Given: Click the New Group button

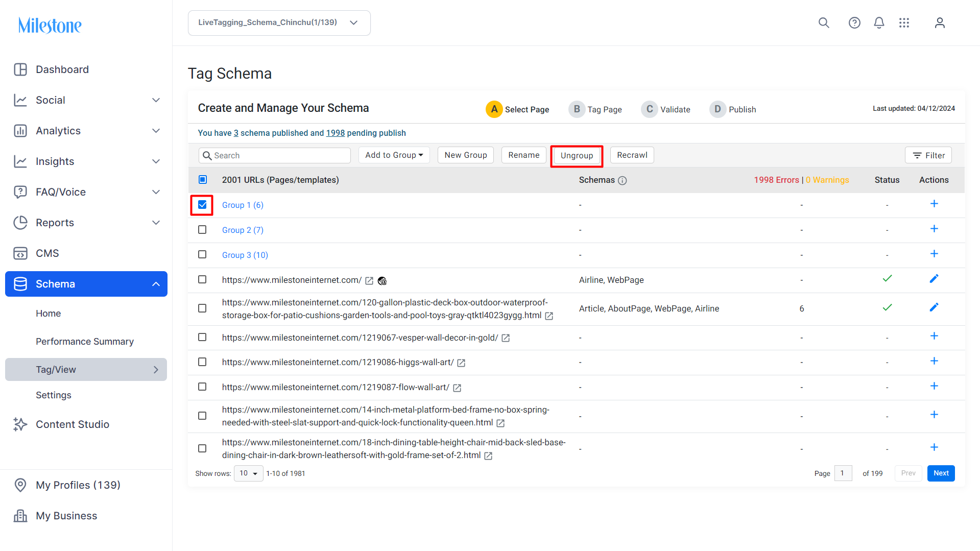Looking at the screenshot, I should (466, 155).
